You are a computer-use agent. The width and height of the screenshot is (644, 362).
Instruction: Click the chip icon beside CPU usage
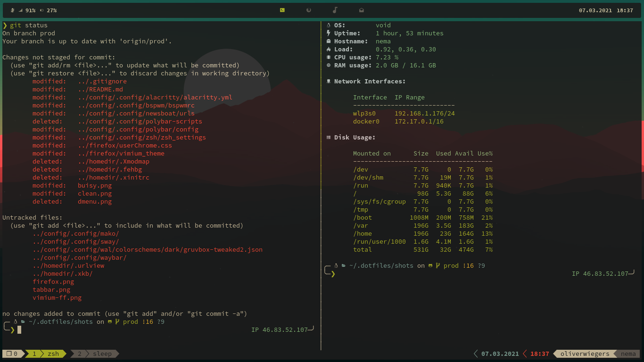click(x=329, y=58)
